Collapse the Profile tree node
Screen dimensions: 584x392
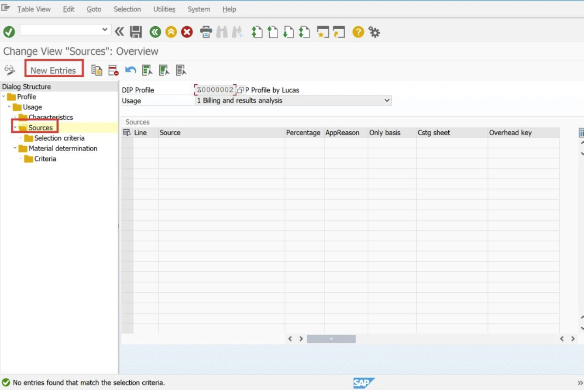4,96
